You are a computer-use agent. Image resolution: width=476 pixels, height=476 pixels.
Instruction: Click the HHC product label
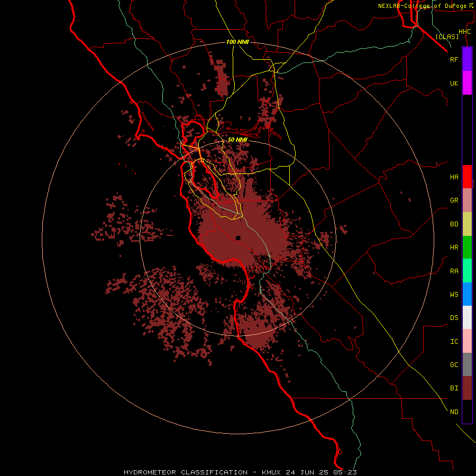click(x=464, y=32)
